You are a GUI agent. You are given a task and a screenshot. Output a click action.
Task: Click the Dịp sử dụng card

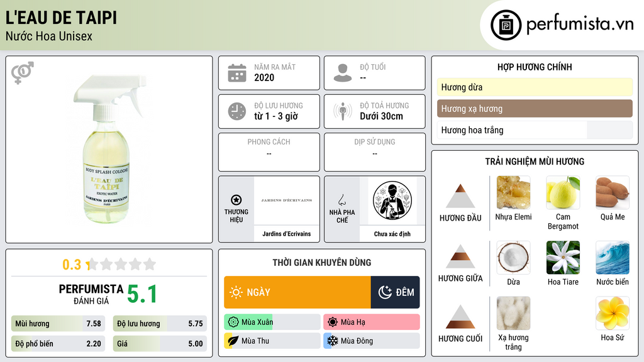[375, 152]
